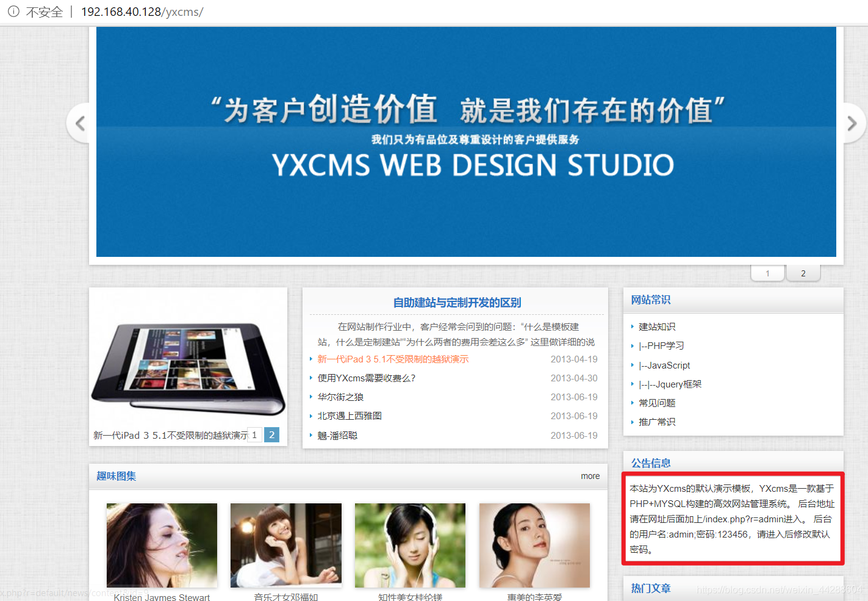
Task: Click the 趣味图集 section title
Action: pos(116,476)
